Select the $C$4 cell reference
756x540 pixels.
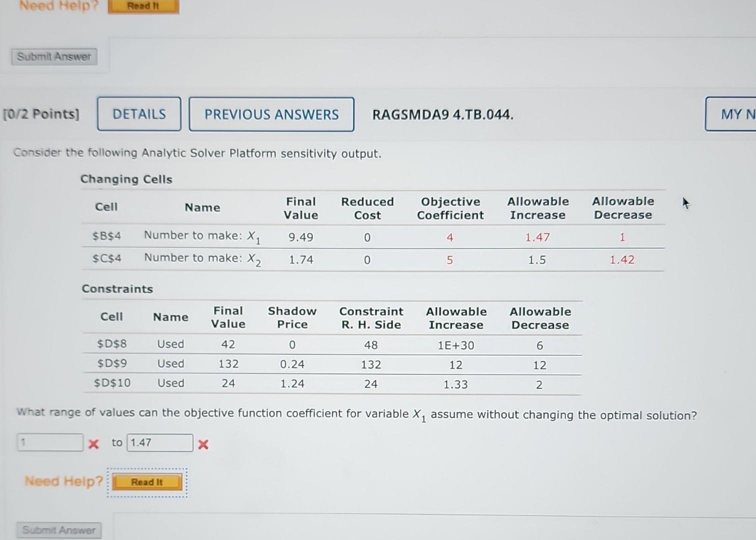(105, 258)
